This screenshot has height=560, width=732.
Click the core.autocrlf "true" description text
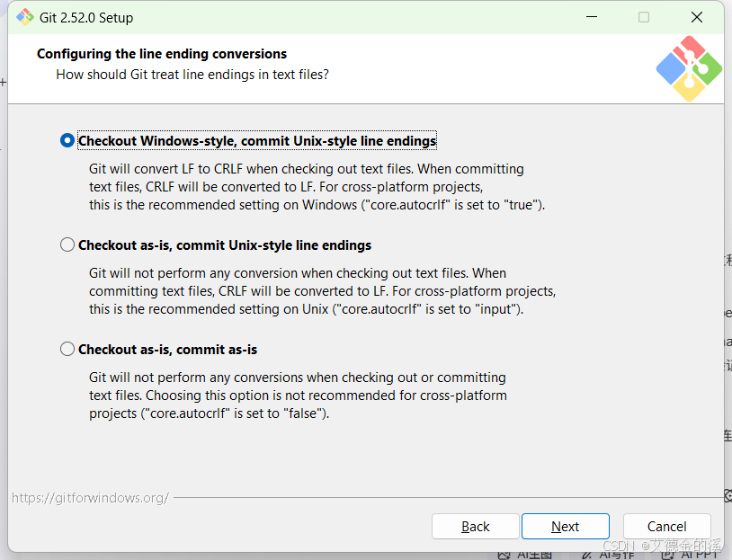coord(317,187)
